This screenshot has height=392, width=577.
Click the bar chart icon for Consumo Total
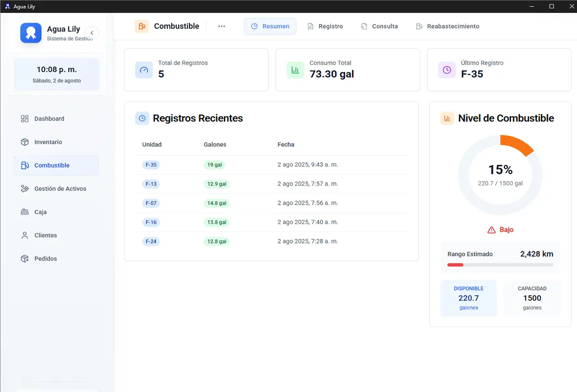tap(295, 70)
